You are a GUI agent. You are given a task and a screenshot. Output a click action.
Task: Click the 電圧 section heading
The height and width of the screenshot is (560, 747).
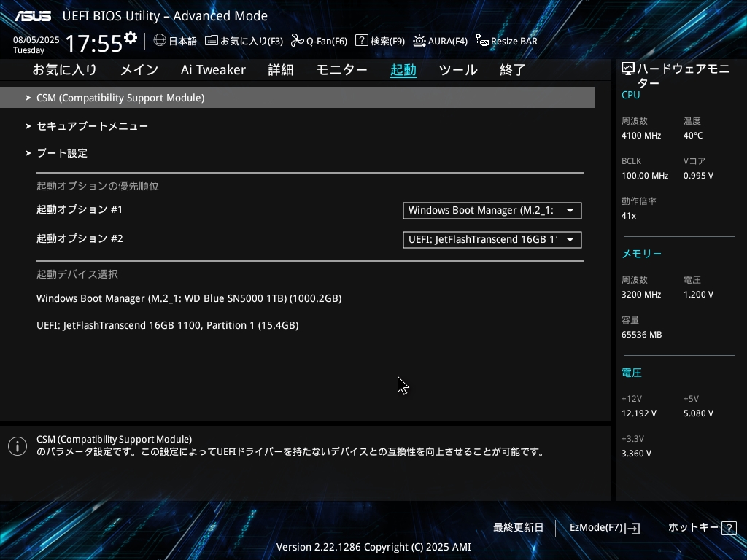click(x=632, y=373)
